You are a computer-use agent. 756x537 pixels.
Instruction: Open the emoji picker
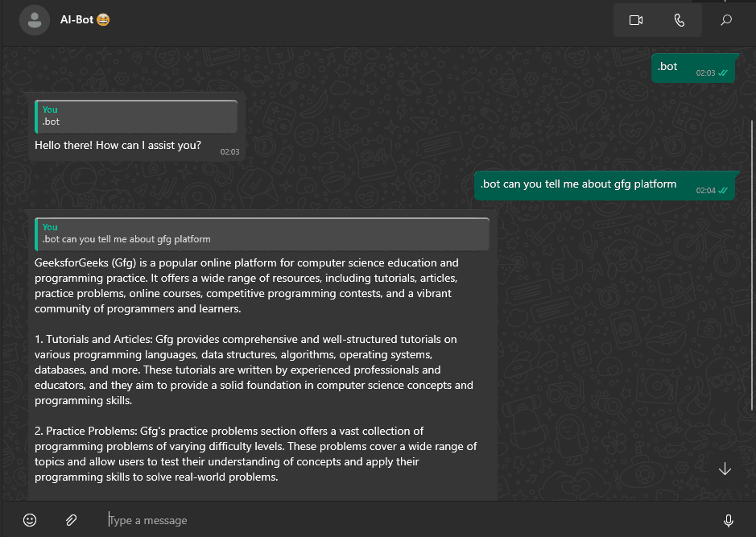[30, 520]
